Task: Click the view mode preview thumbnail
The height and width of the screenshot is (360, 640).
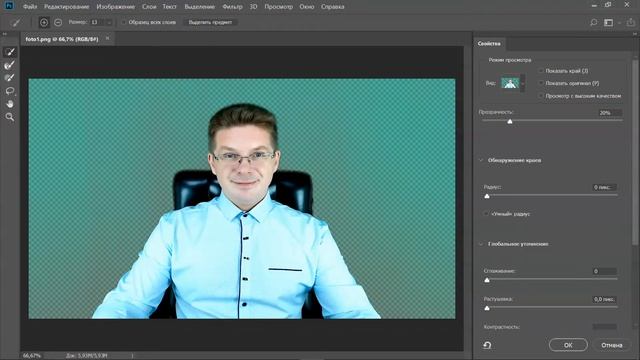Action: tap(510, 83)
